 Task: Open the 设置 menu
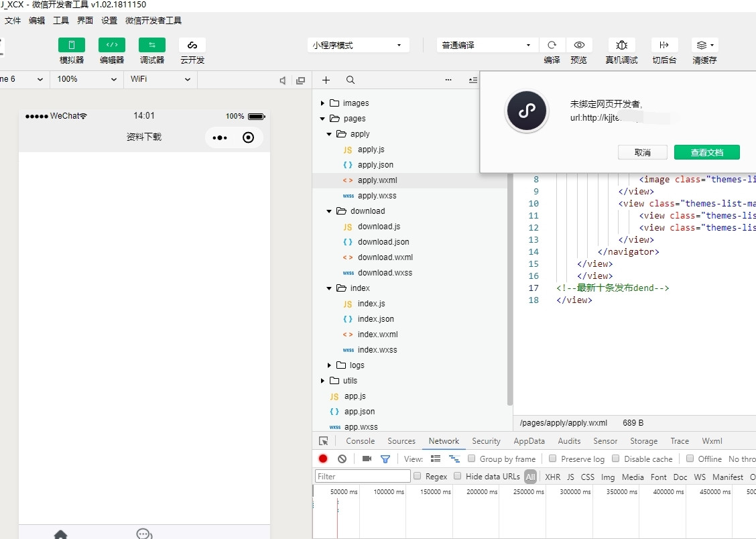[109, 20]
